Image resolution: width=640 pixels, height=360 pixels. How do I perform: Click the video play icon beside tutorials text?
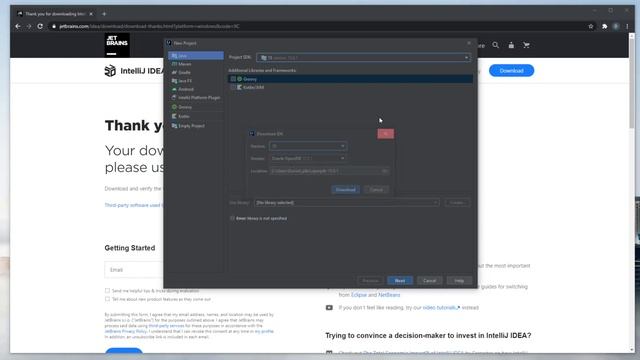tap(329, 308)
